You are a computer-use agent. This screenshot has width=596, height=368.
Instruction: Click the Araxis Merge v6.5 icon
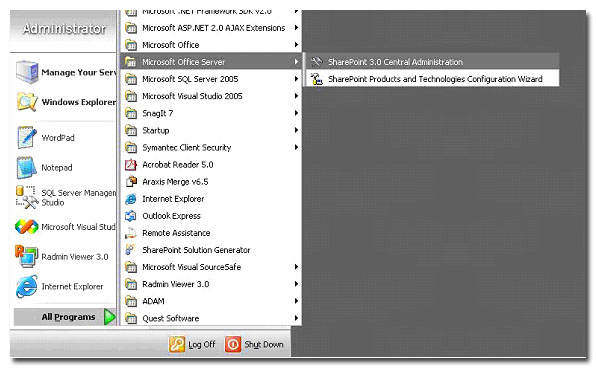[131, 182]
